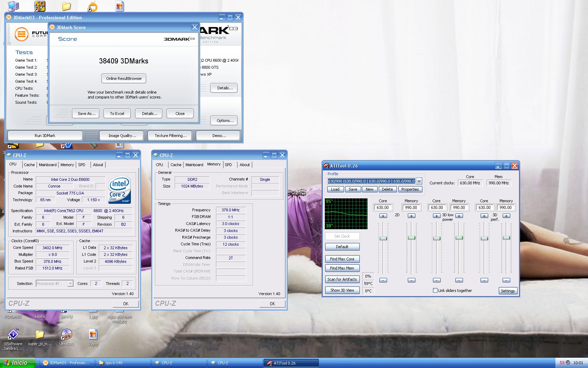Screen dimensions: 588x368
Task: Open the Processor #1 selection dropdown
Action: (x=70, y=284)
